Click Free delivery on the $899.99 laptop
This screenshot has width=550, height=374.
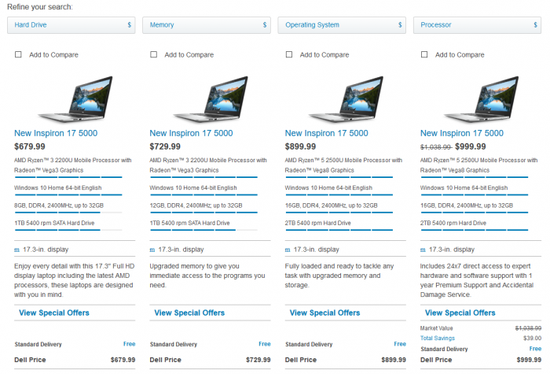pyautogui.click(x=400, y=344)
